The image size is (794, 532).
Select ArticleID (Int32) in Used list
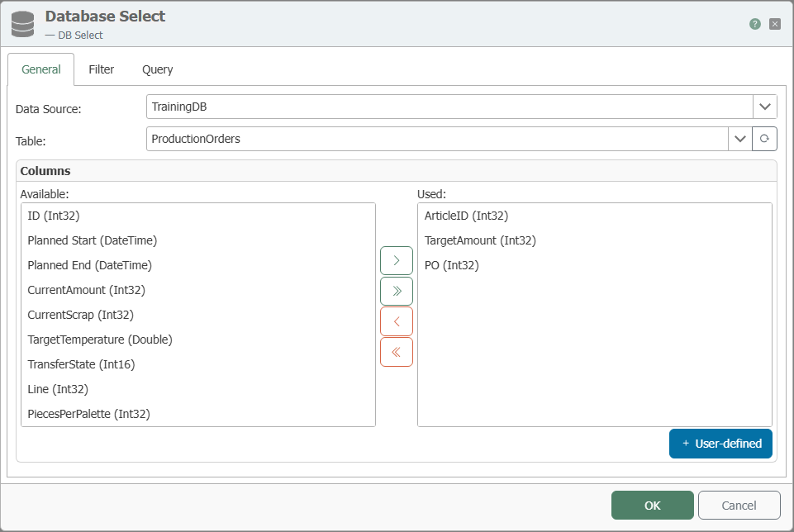(595, 216)
